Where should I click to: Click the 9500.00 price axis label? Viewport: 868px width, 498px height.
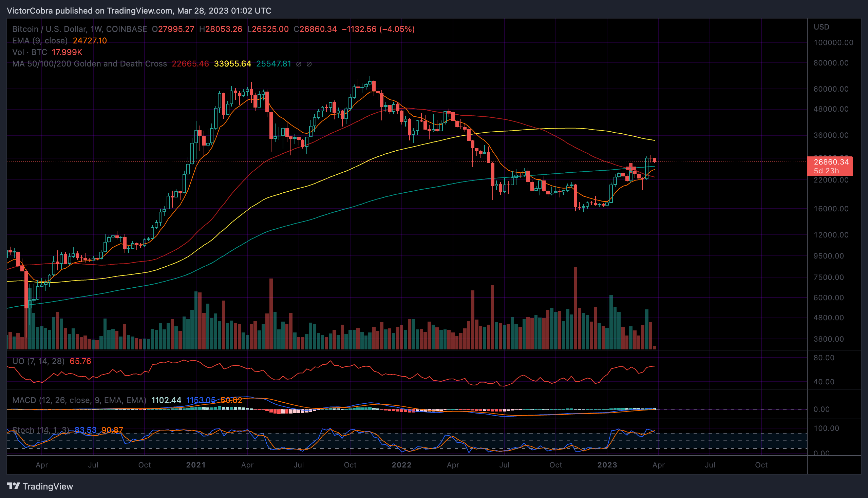829,256
